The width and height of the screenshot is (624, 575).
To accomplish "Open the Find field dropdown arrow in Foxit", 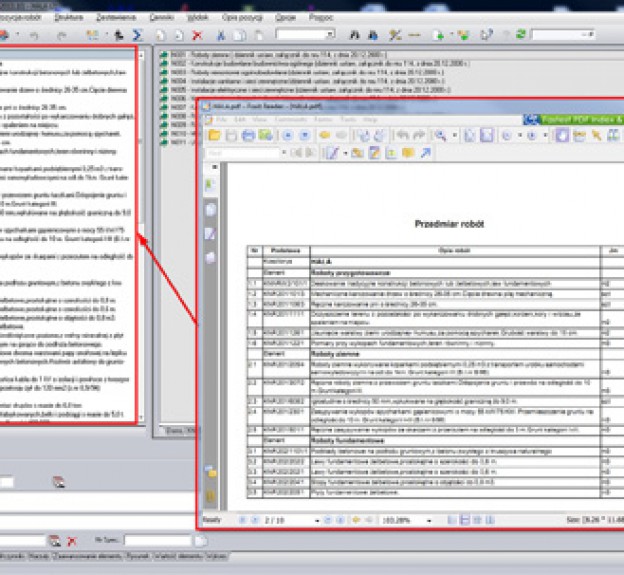I will tap(284, 153).
